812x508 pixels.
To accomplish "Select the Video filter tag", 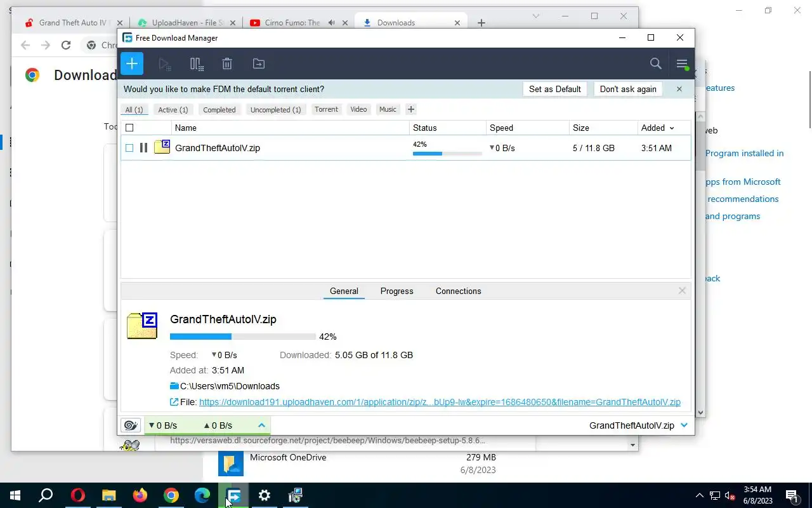I will coord(358,109).
